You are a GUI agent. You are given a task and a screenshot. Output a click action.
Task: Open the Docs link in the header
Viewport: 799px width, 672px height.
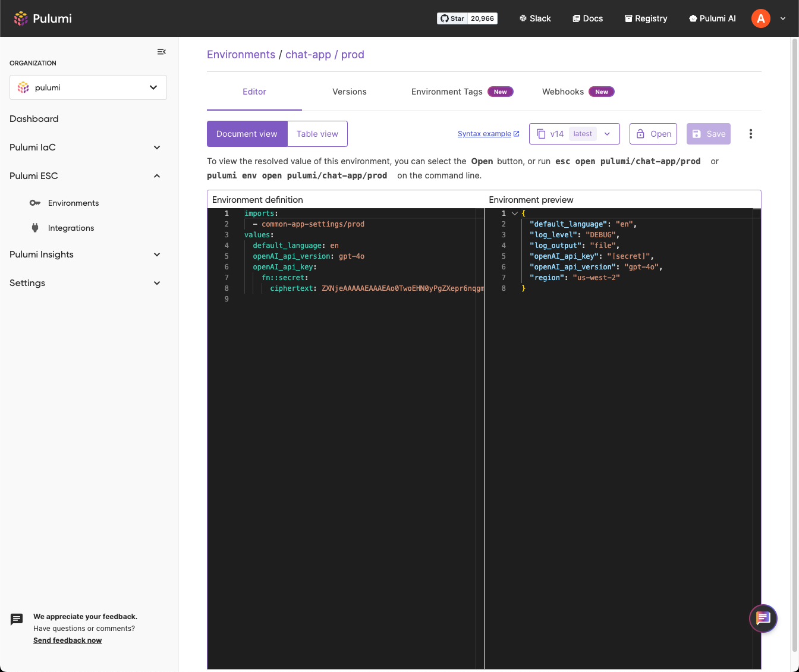[x=588, y=18]
